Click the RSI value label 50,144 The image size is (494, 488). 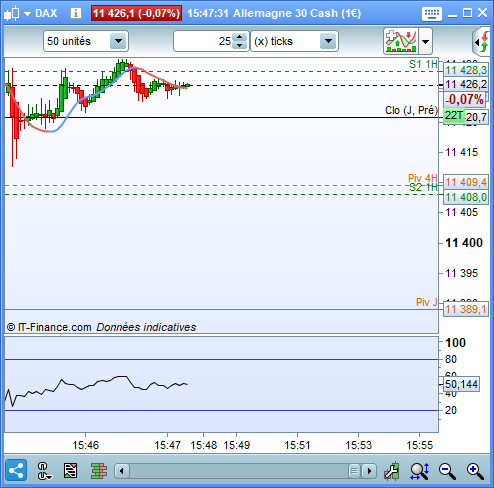pyautogui.click(x=462, y=384)
